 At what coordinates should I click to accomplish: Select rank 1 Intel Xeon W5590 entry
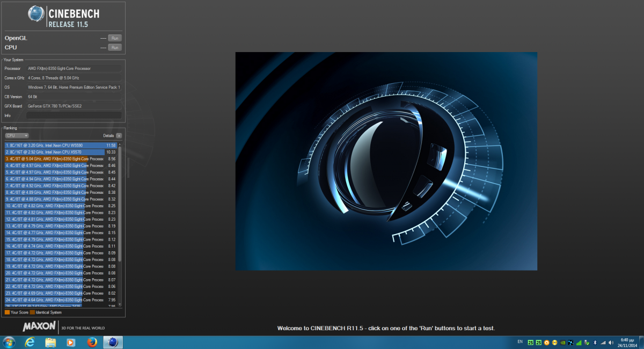61,146
